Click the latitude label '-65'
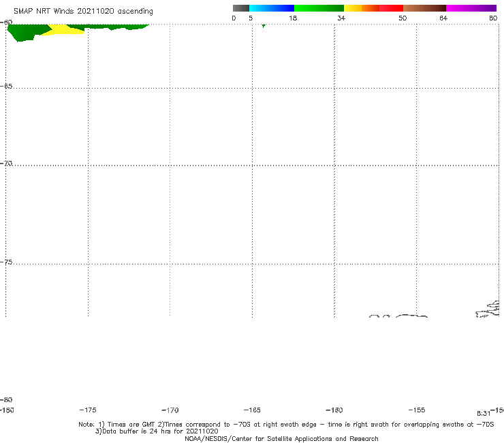The image size is (504, 443). tap(6, 87)
